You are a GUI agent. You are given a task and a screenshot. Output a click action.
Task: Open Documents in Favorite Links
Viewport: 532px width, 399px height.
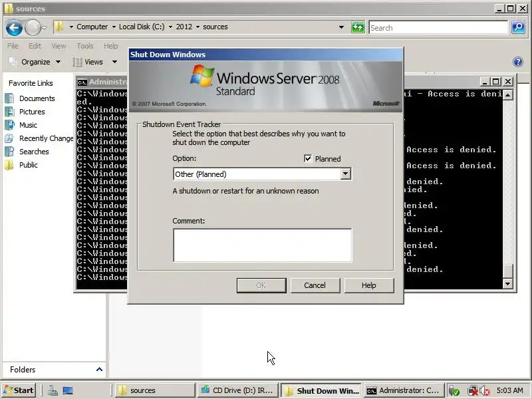[x=37, y=98]
